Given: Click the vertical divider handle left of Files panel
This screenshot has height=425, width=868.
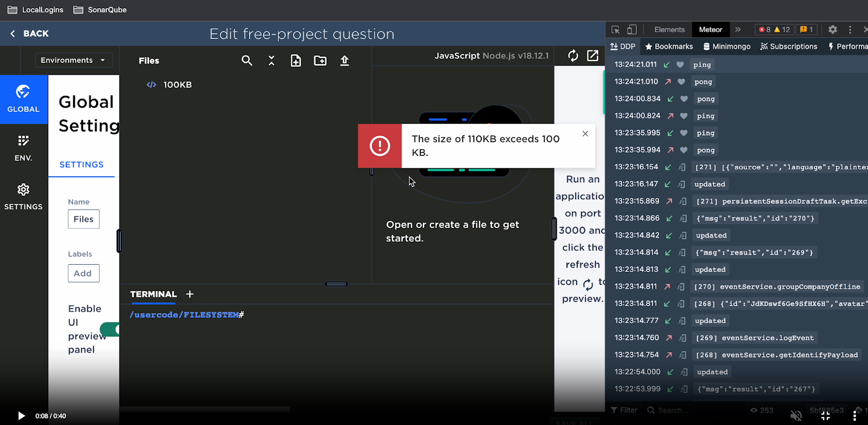Looking at the screenshot, I should pyautogui.click(x=119, y=241).
